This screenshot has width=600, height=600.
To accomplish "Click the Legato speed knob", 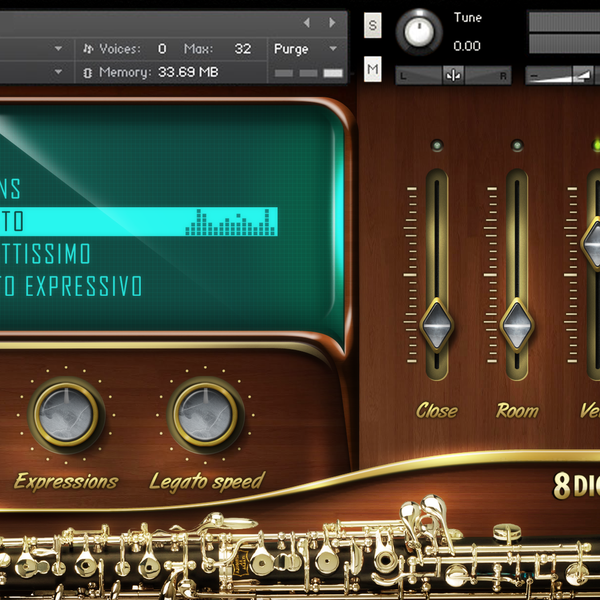I will (206, 414).
